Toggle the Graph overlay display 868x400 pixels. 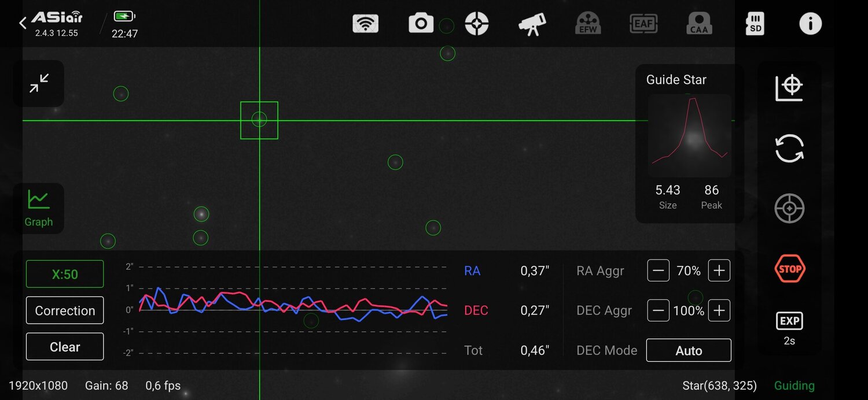coord(38,208)
